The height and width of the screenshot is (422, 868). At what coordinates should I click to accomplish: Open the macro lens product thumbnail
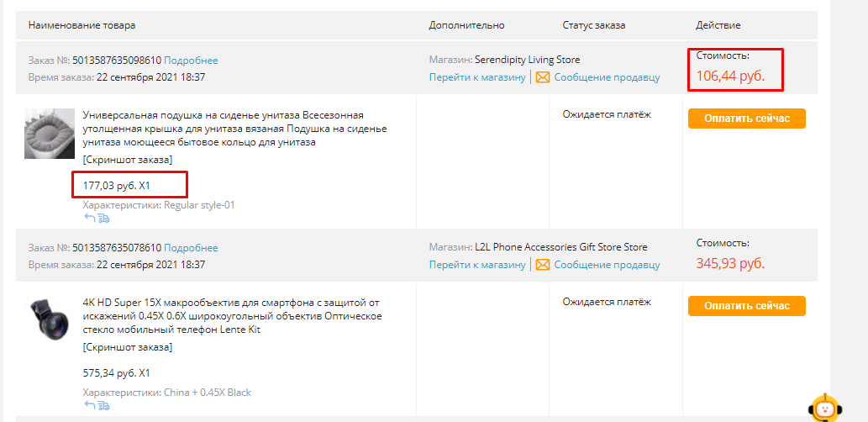[50, 319]
